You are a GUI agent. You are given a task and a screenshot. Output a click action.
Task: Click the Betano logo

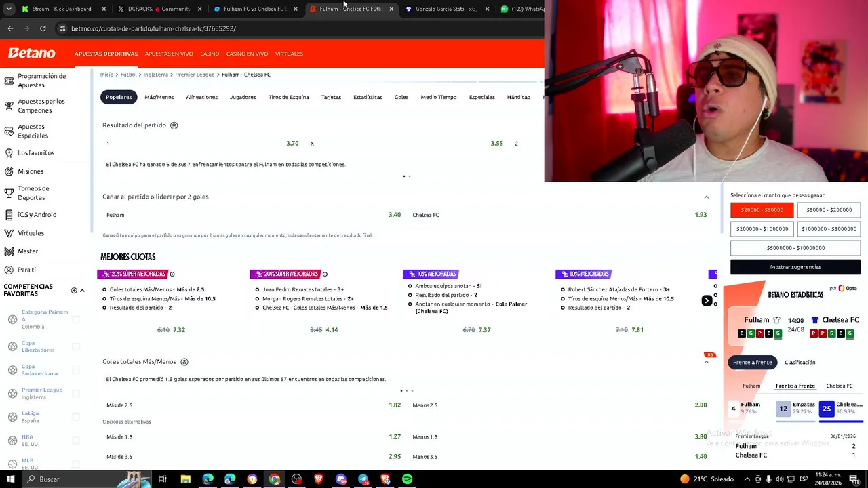(32, 54)
